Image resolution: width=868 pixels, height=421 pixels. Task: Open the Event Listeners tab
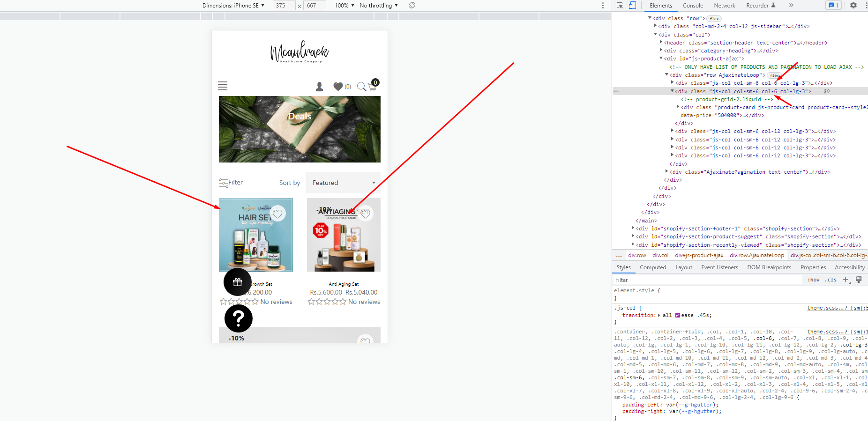(x=719, y=267)
